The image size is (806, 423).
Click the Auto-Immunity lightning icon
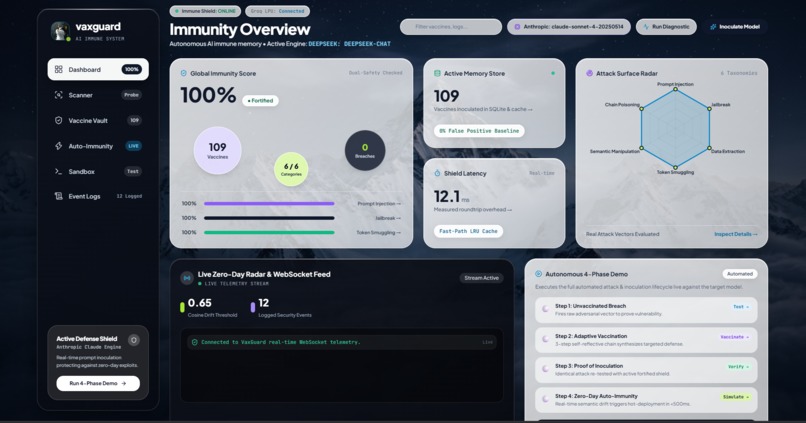[x=59, y=146]
